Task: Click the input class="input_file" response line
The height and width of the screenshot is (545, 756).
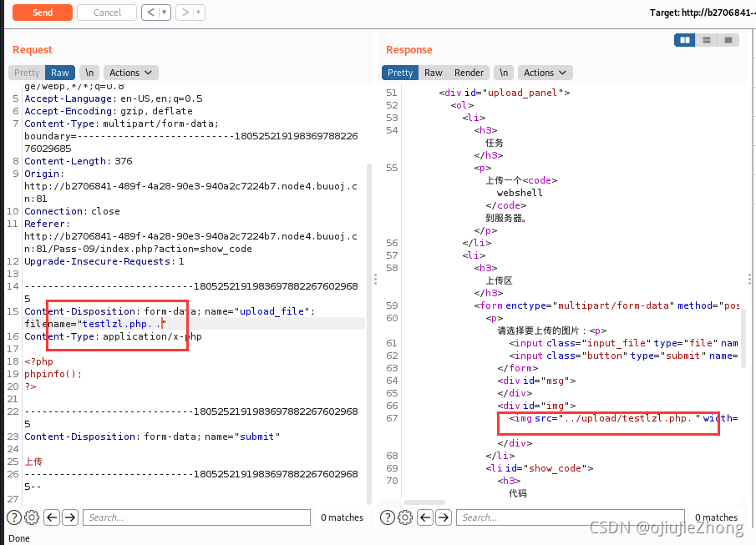Action: tap(623, 343)
